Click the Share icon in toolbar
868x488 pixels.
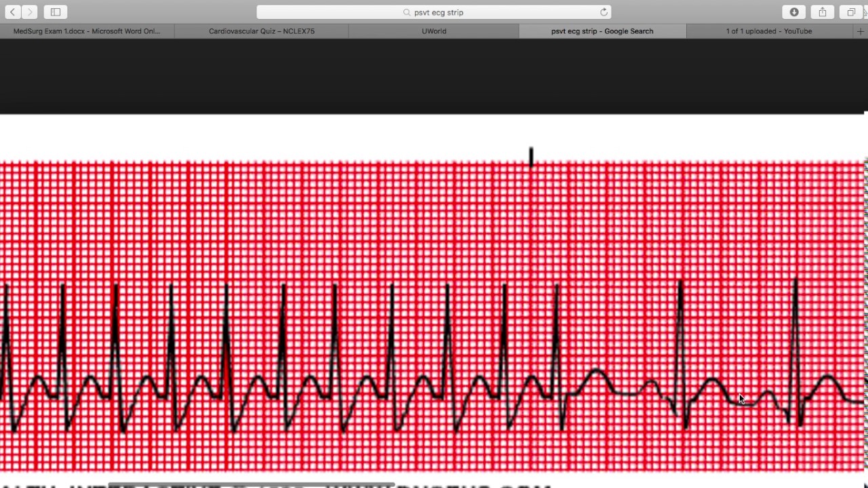(x=823, y=12)
